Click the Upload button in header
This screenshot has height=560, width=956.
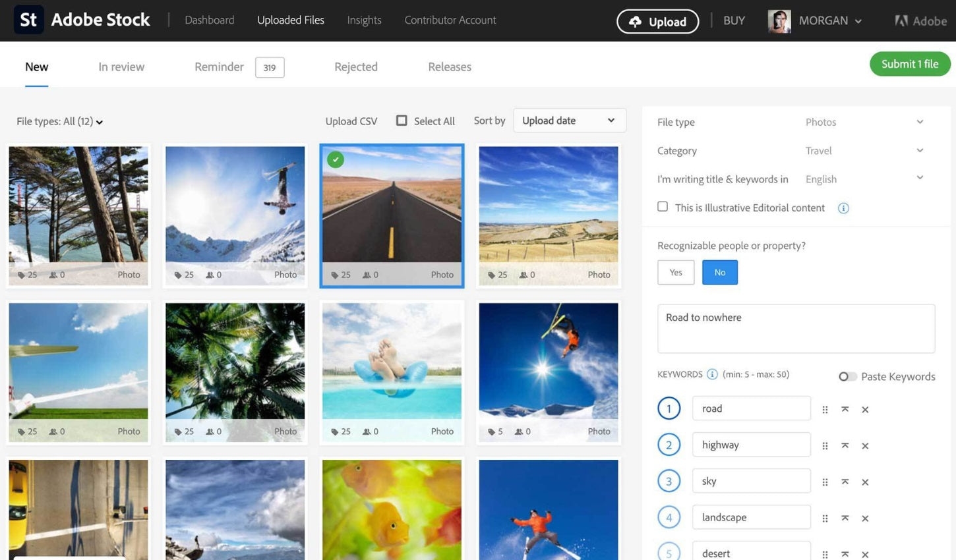tap(657, 22)
